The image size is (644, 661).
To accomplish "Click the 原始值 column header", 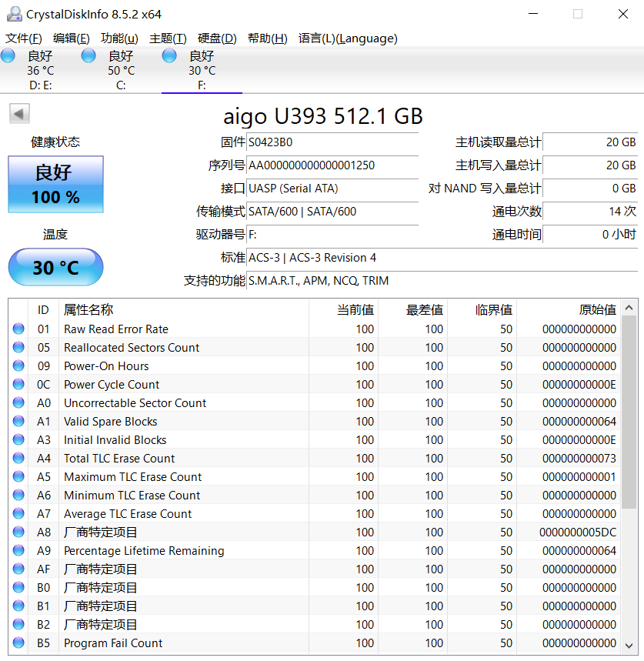I will (569, 309).
